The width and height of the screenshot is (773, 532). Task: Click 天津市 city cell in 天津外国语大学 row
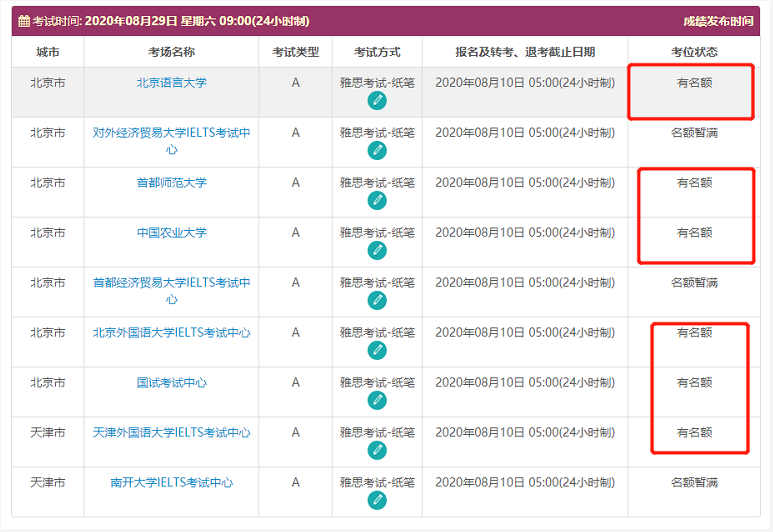pos(48,432)
